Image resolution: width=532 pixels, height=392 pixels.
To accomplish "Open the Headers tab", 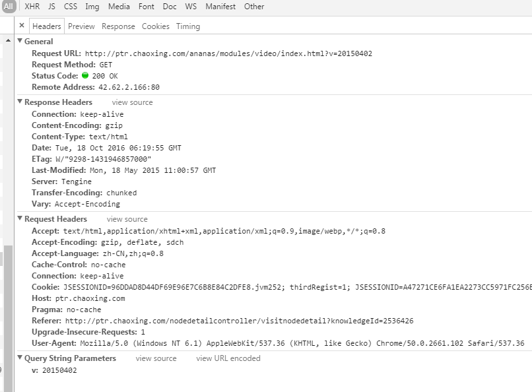I will (46, 26).
